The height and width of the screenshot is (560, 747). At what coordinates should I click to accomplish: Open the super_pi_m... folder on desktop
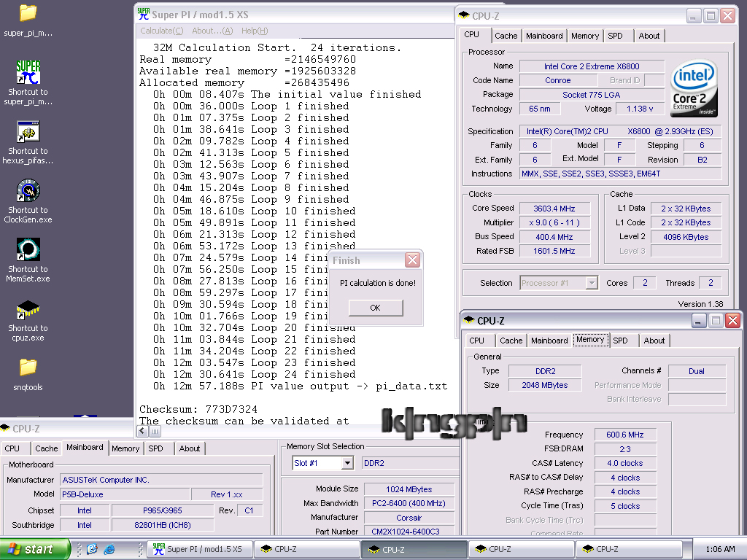(x=28, y=13)
